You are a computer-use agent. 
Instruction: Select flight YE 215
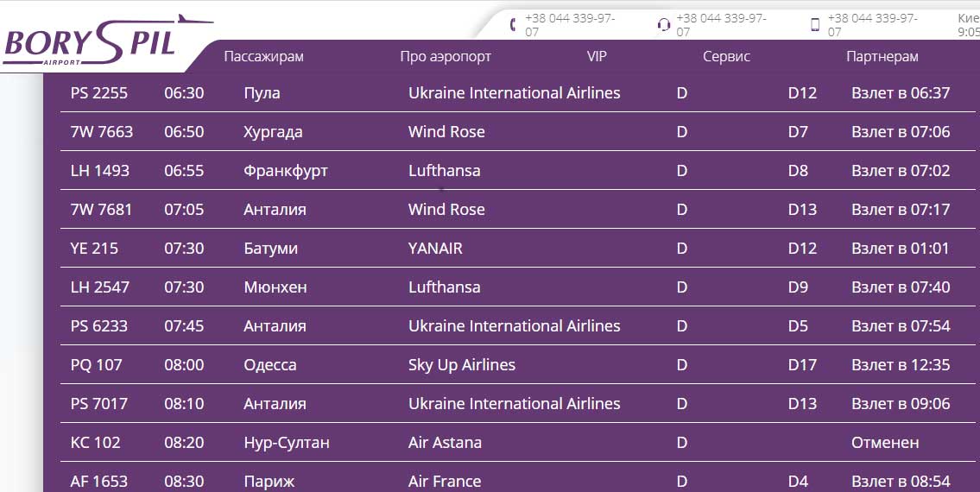click(x=94, y=249)
